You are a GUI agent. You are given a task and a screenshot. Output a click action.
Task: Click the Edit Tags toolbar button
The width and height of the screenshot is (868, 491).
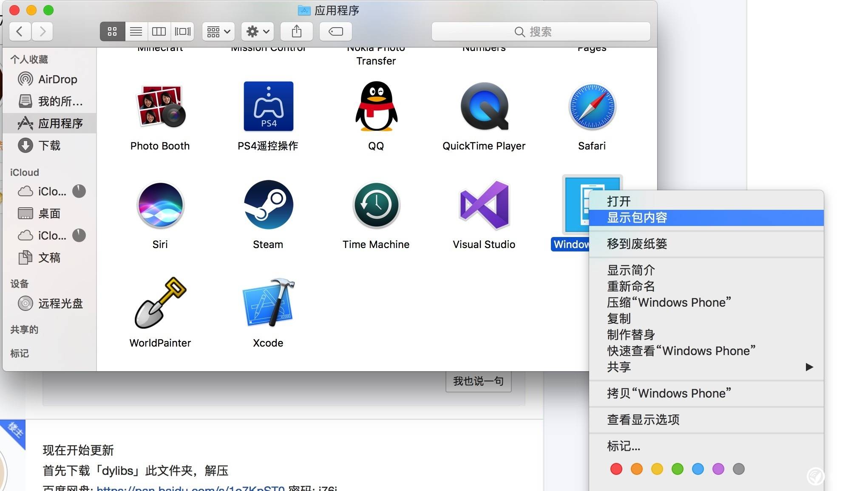[x=336, y=31]
